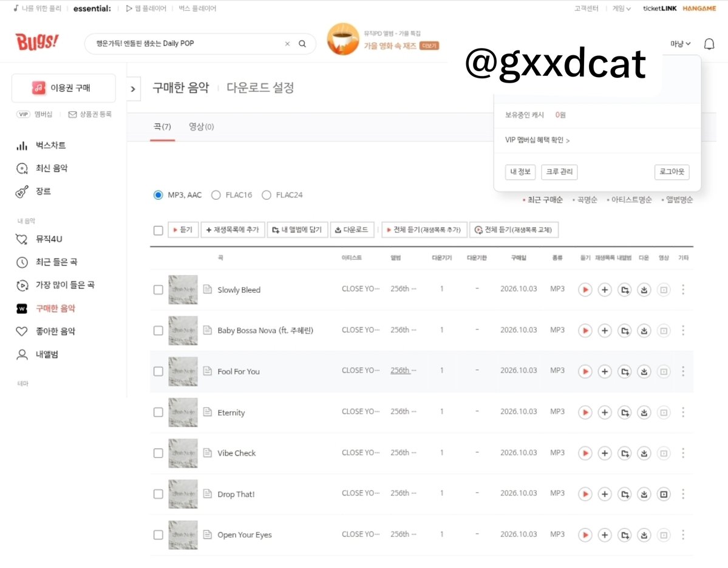This screenshot has width=728, height=568.
Task: Check the Eternity row checkbox
Action: tap(158, 412)
